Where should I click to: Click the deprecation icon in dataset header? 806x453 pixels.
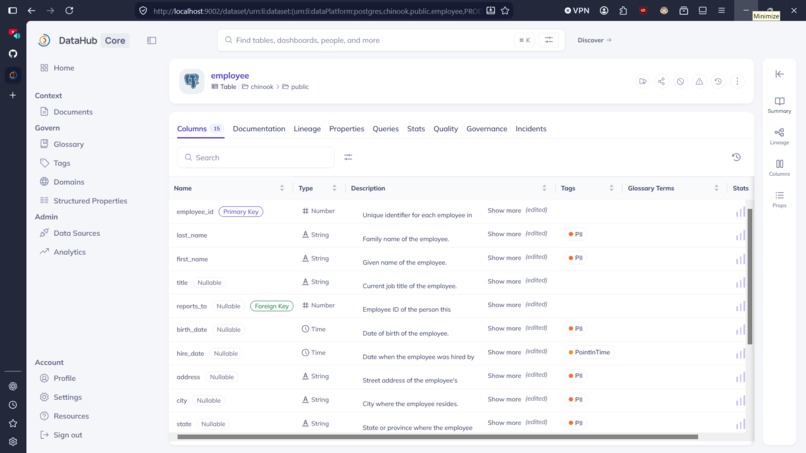tap(680, 81)
